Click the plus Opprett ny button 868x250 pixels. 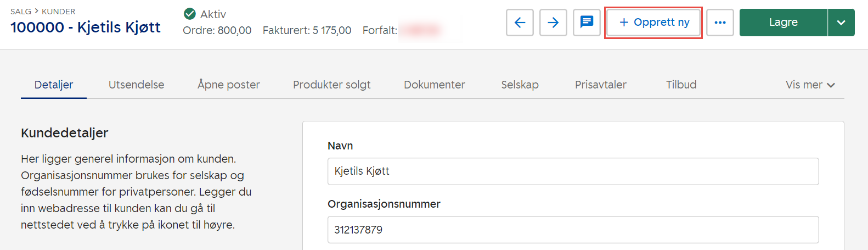coord(653,23)
